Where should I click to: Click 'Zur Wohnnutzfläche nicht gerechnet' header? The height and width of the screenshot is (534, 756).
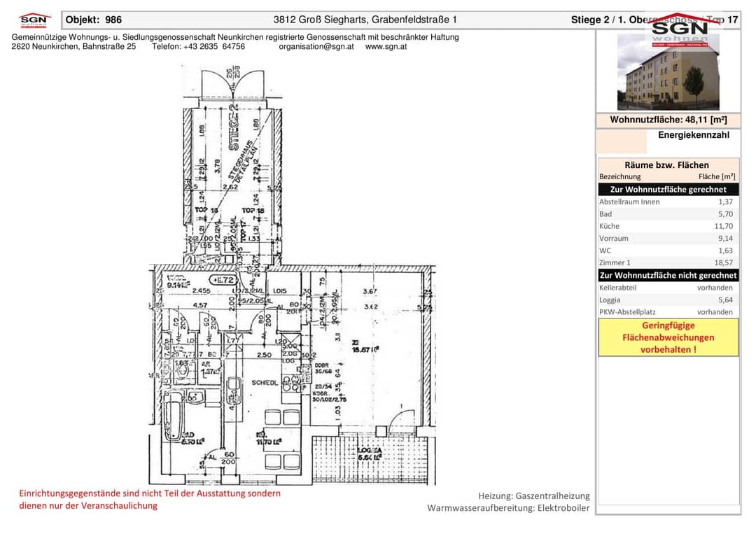668,275
